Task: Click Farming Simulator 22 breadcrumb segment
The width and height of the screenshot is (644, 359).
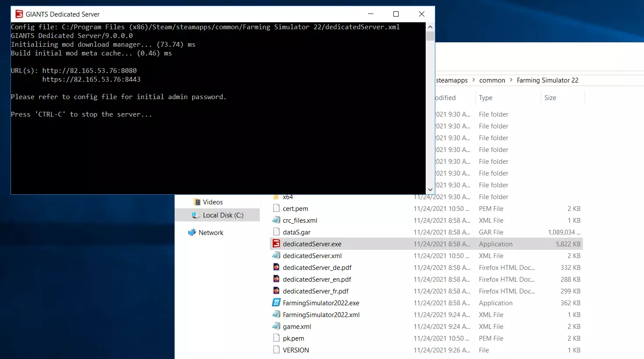Action: tap(548, 80)
